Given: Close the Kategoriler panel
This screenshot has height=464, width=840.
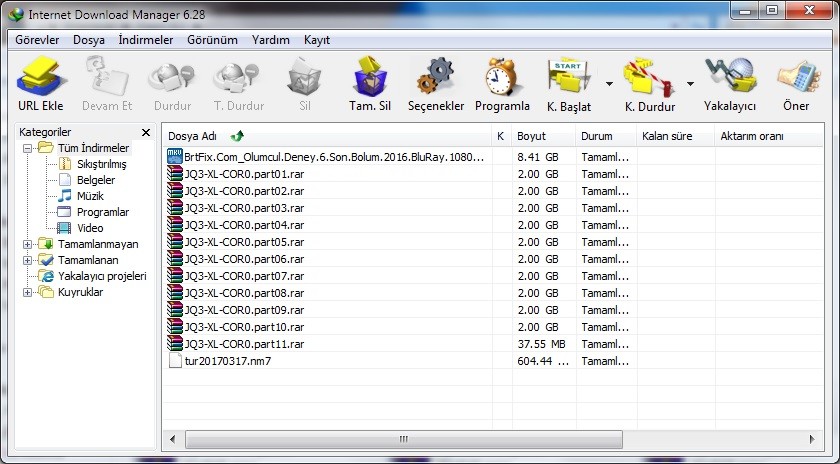Looking at the screenshot, I should pyautogui.click(x=146, y=132).
